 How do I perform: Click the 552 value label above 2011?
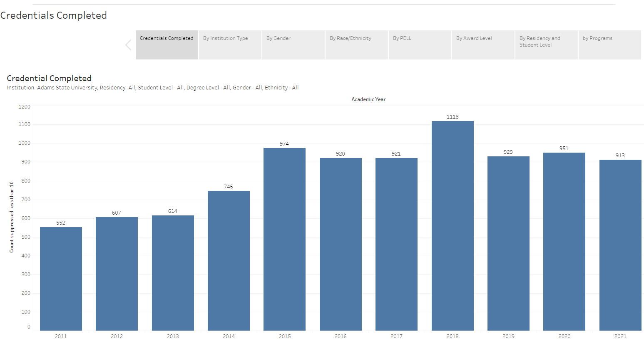pos(61,223)
